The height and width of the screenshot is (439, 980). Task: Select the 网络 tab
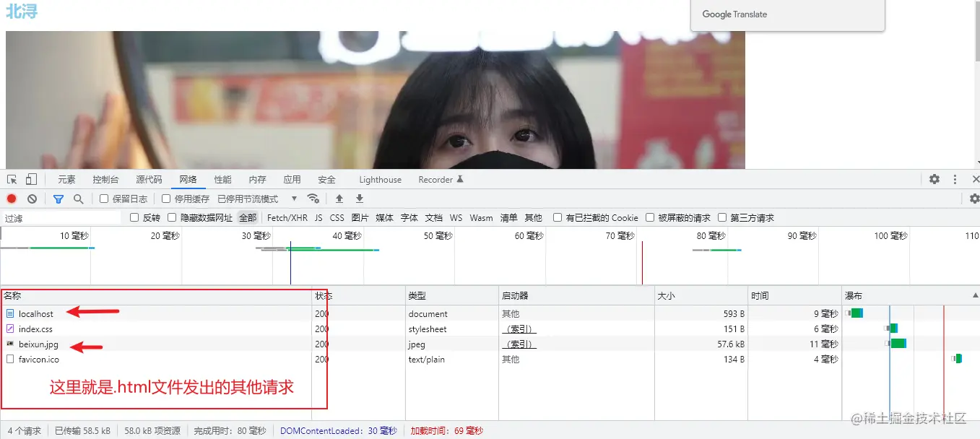tap(188, 180)
